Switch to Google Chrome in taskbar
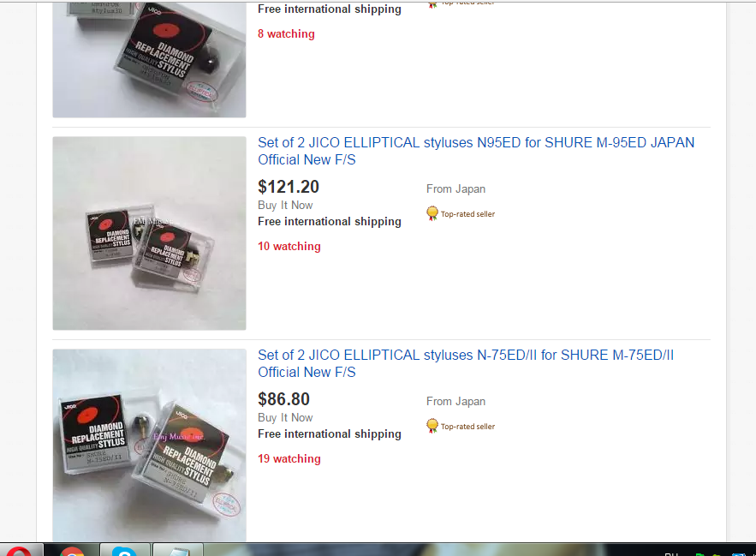Image resolution: width=756 pixels, height=556 pixels. [x=72, y=551]
